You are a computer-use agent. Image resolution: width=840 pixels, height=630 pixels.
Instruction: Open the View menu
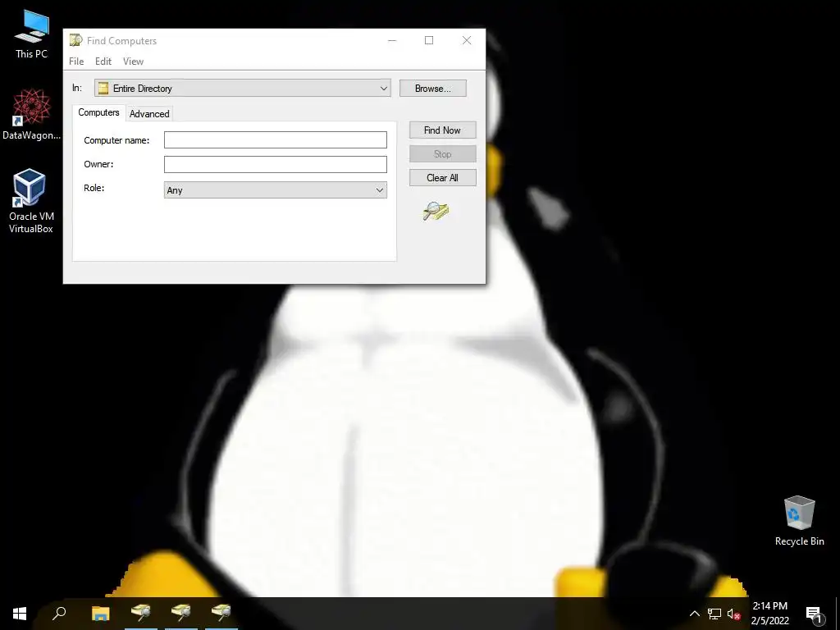[134, 62]
